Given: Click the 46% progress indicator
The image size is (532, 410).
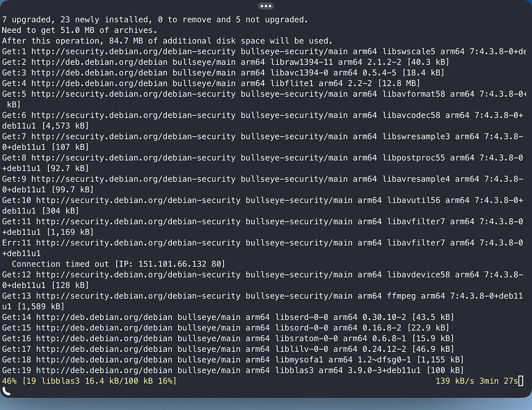Looking at the screenshot, I should (9, 381).
